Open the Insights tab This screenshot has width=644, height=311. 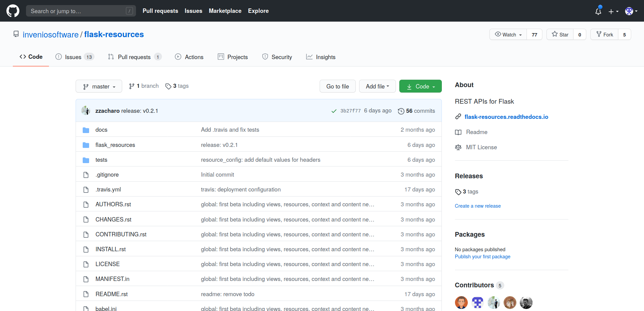tap(321, 57)
